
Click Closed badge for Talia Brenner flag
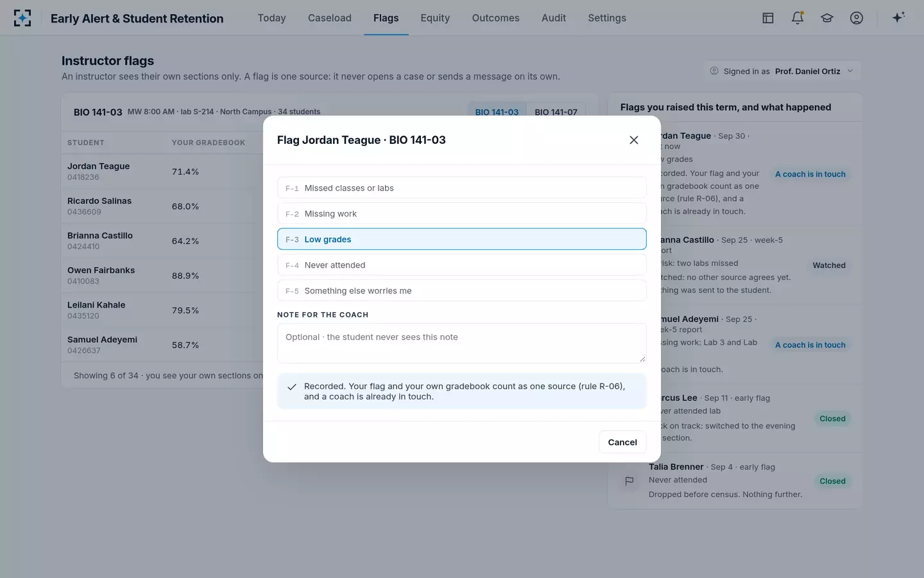[832, 481]
